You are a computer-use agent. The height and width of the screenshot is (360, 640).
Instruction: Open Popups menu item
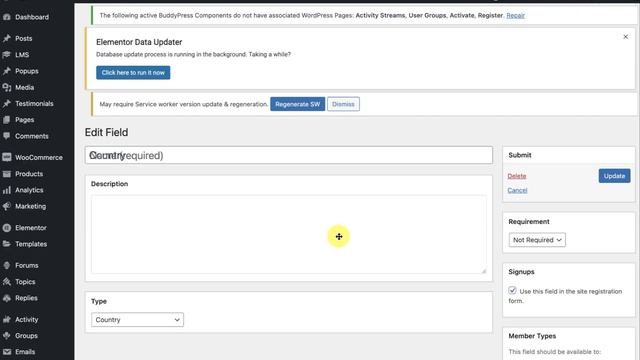[x=27, y=71]
